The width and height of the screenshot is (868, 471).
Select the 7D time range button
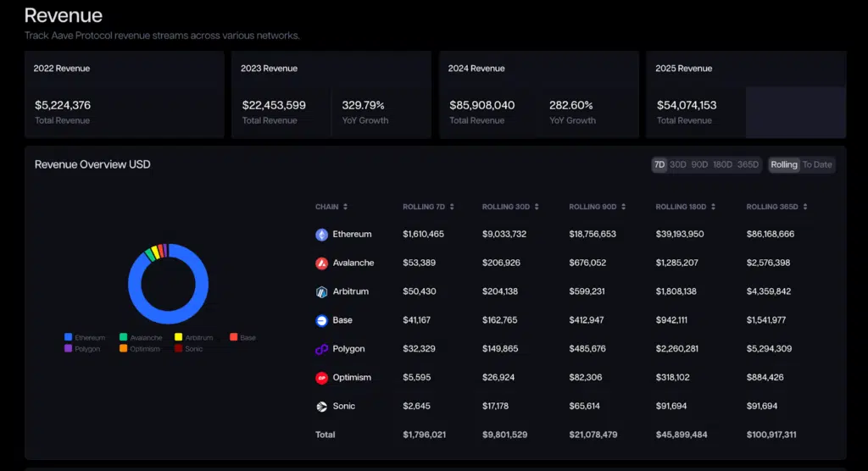click(x=659, y=165)
